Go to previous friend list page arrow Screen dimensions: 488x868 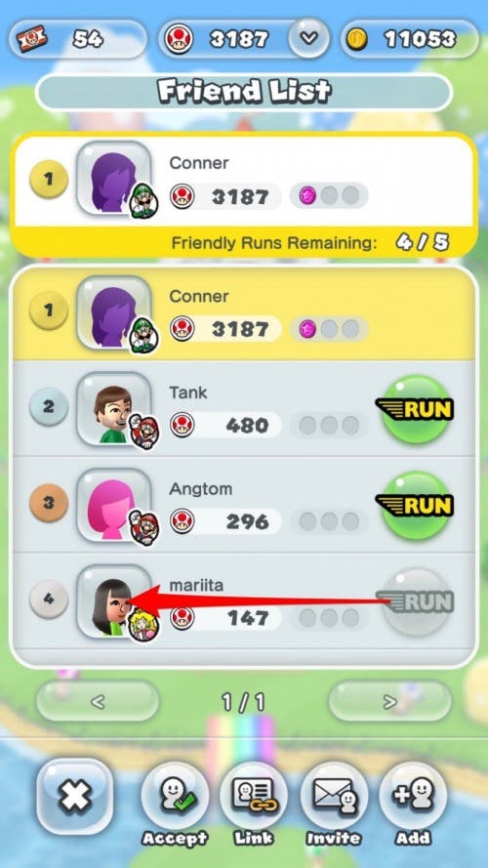(x=98, y=702)
